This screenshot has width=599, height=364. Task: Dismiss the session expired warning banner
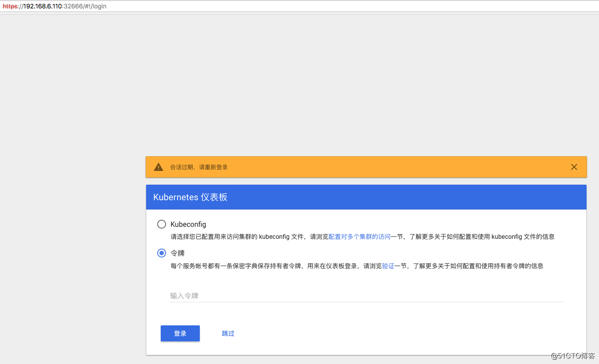click(574, 167)
